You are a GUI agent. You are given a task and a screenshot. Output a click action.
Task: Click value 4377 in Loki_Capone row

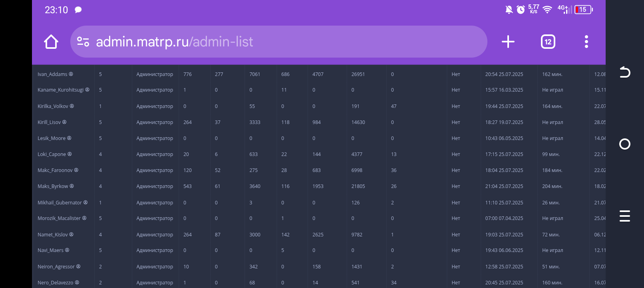coord(357,154)
